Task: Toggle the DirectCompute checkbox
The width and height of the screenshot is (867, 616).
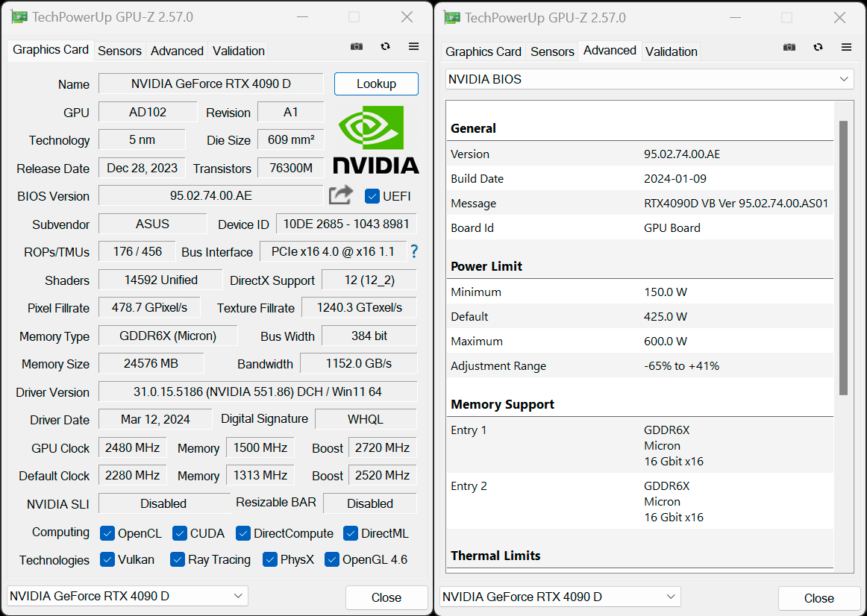Action: click(x=242, y=533)
